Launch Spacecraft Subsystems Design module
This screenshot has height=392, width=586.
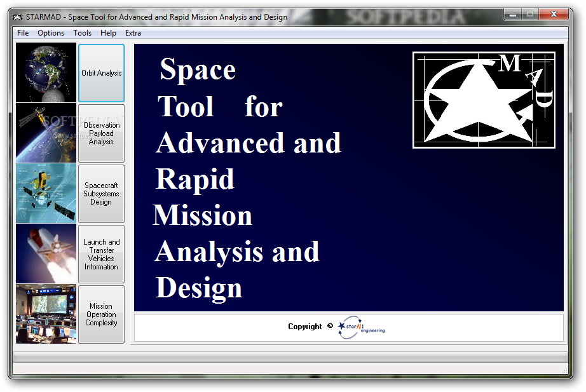[101, 194]
